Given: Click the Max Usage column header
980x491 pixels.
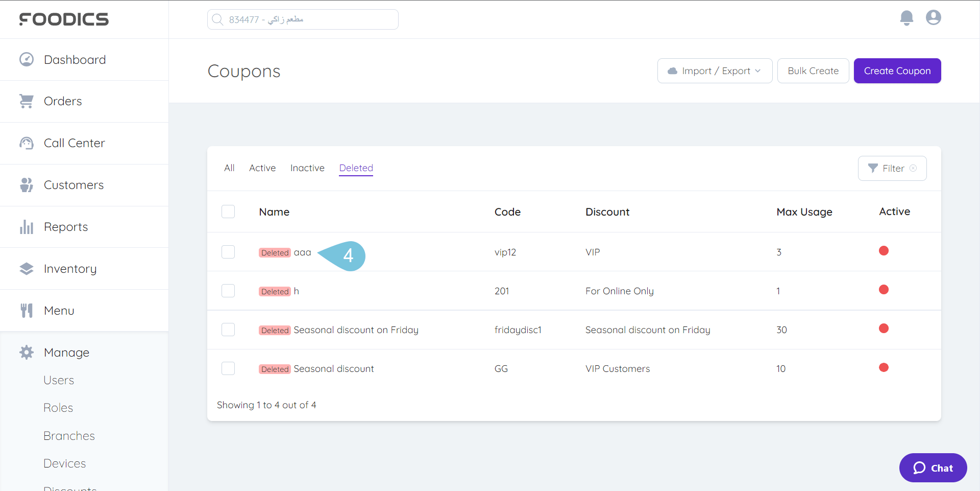Looking at the screenshot, I should pos(804,212).
